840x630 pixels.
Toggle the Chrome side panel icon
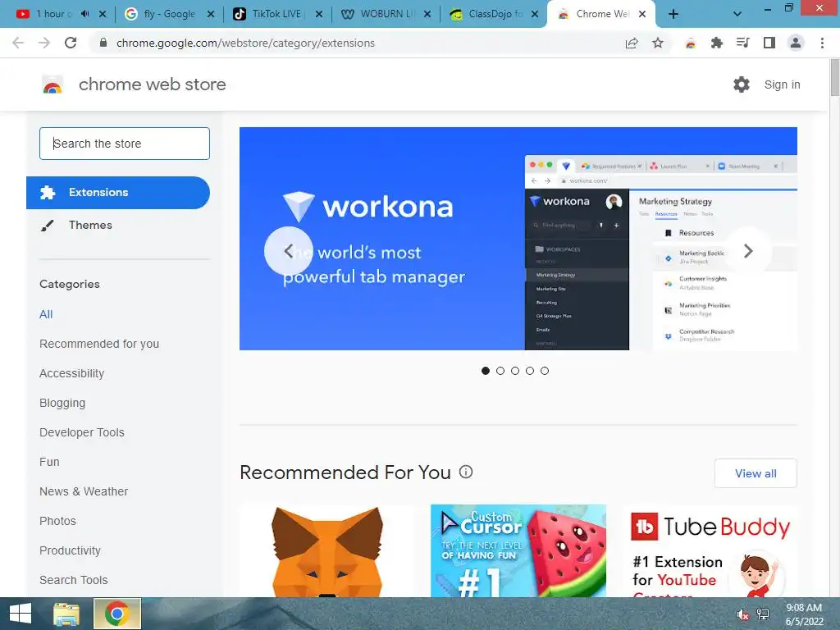(x=769, y=43)
